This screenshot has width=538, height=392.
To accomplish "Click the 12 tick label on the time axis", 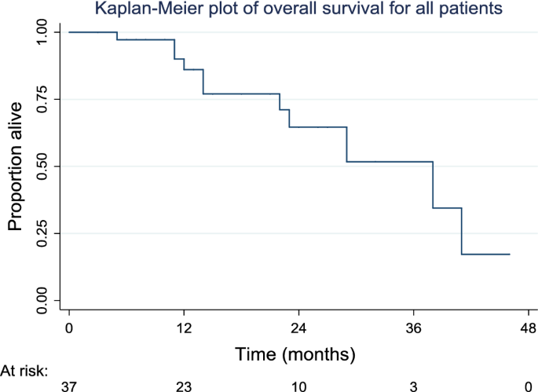I will (x=184, y=327).
